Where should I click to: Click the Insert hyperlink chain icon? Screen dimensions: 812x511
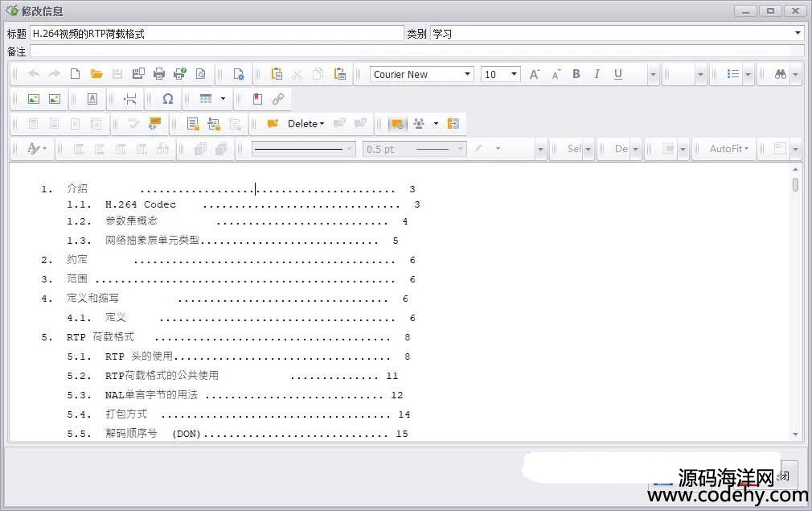pos(278,99)
